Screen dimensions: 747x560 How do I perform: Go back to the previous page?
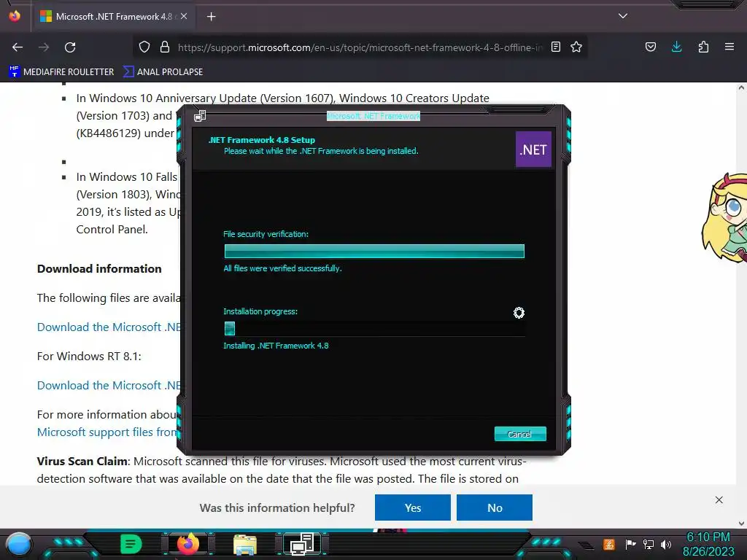(18, 47)
